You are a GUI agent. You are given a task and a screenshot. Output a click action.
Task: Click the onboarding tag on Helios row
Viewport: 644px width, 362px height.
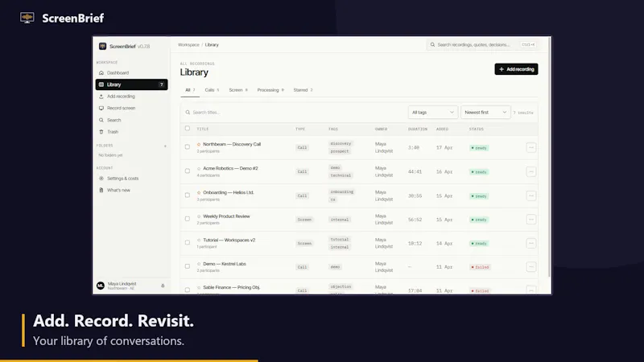click(x=341, y=192)
